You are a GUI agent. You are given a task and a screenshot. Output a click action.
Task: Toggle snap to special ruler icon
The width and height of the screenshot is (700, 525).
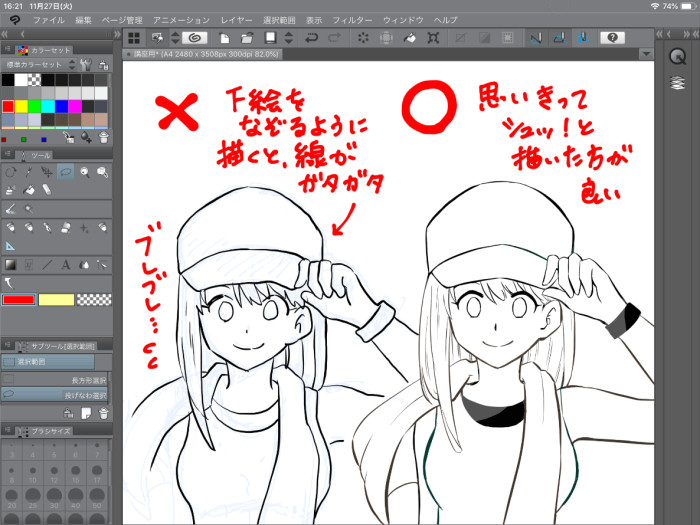[x=560, y=38]
